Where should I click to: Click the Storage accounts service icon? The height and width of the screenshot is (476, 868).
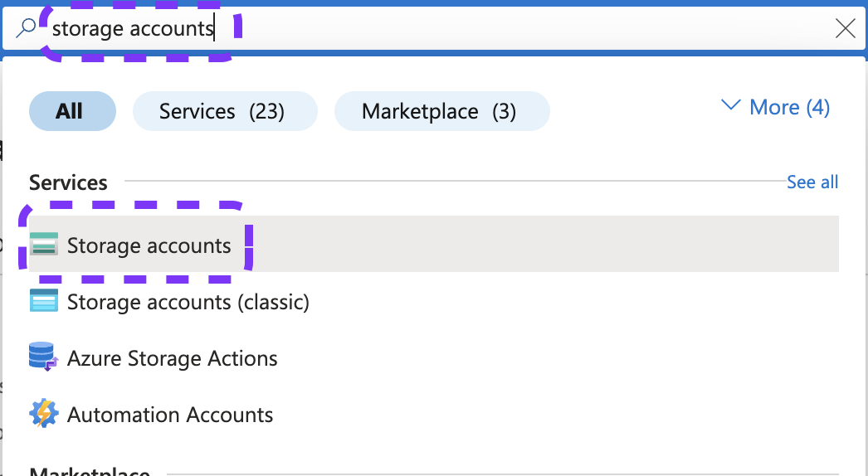pyautogui.click(x=44, y=244)
